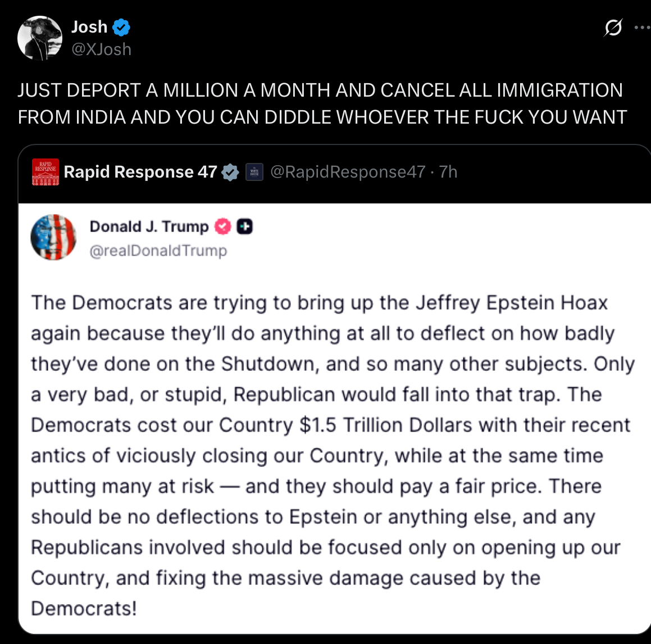Image resolution: width=651 pixels, height=644 pixels.
Task: Click the all-caps post text by Josh
Action: (321, 103)
